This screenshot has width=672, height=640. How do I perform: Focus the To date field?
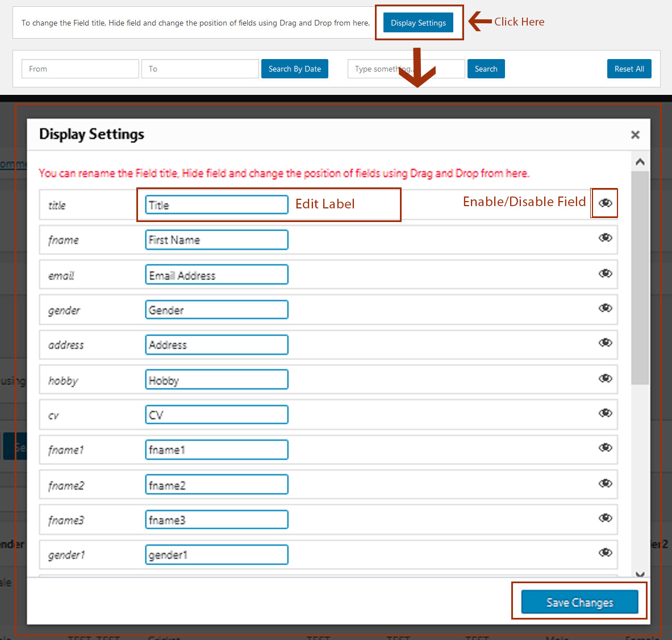pos(200,69)
